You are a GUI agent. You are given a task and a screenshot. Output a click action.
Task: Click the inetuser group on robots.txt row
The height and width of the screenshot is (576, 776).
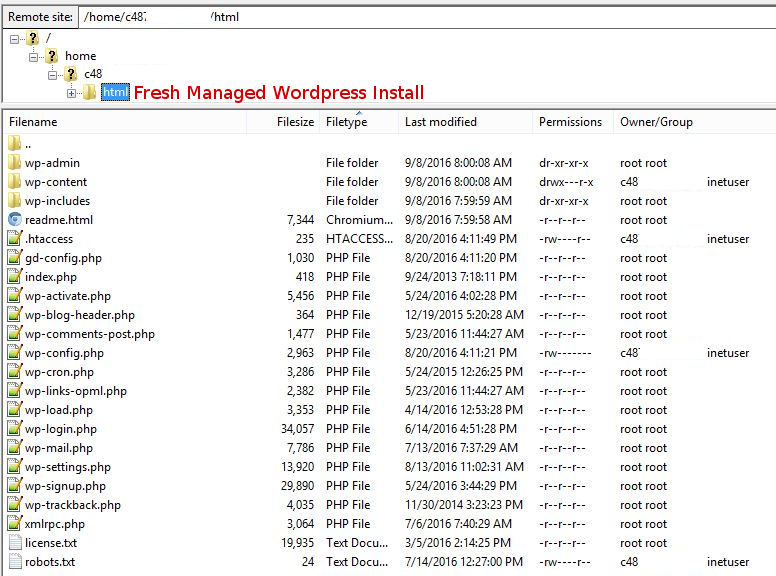pos(728,562)
